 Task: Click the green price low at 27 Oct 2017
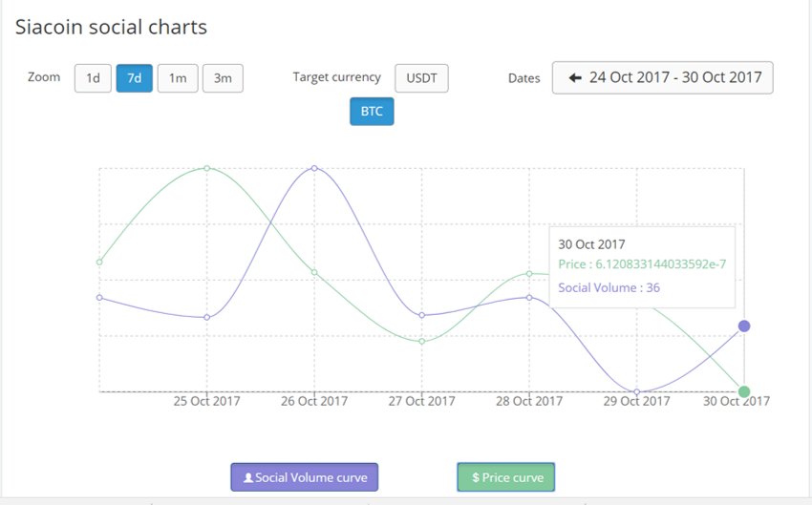pyautogui.click(x=422, y=342)
